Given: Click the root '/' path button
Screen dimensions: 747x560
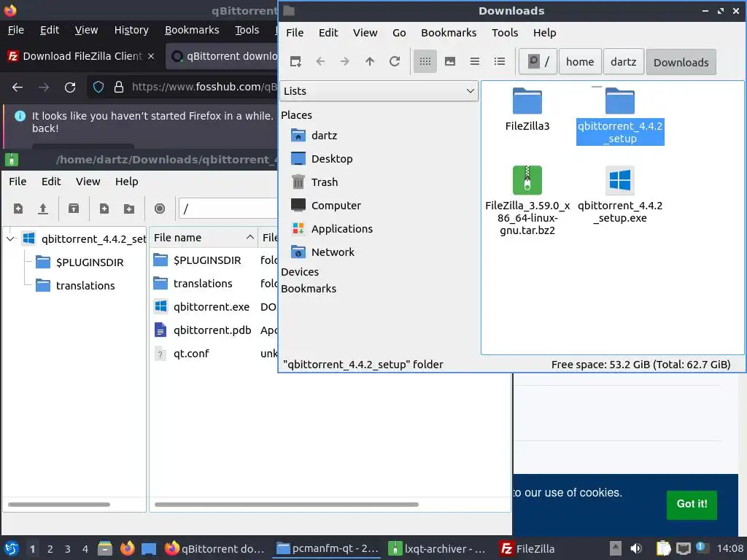Looking at the screenshot, I should pos(538,62).
